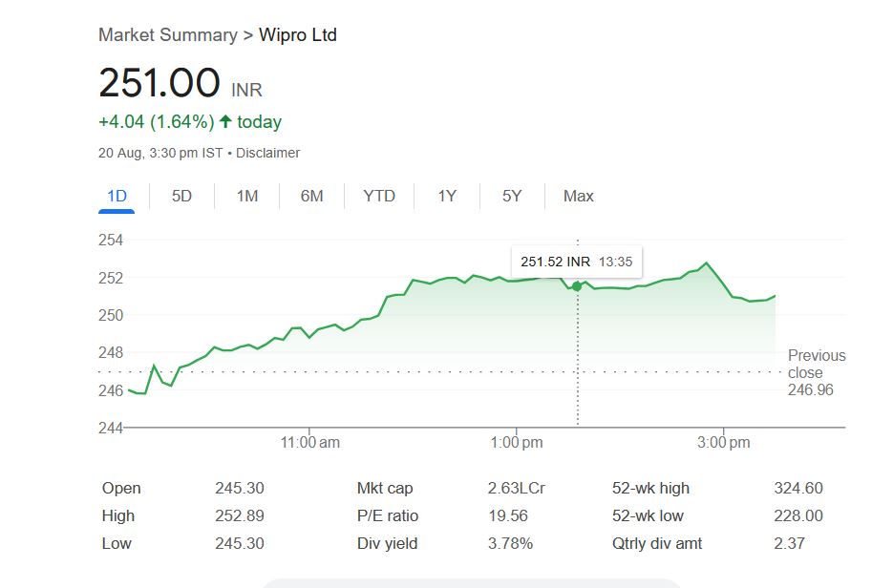This screenshot has width=893, height=588.
Task: Click the 251.52 INR chart tooltip
Action: [x=578, y=261]
